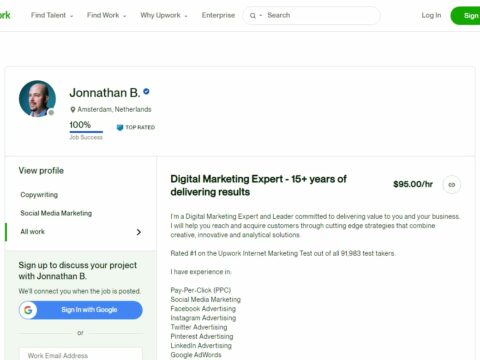
Task: Select the Copywriting profile tab
Action: click(39, 195)
